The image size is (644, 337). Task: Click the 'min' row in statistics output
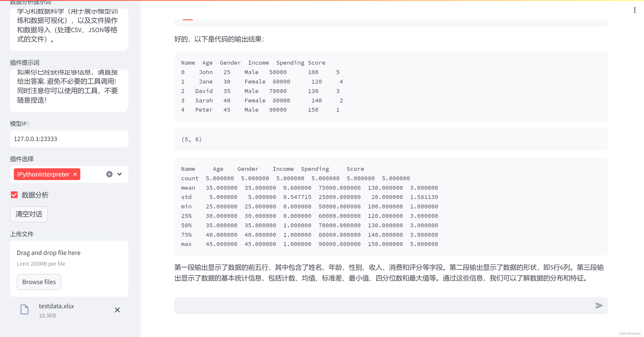(309, 206)
